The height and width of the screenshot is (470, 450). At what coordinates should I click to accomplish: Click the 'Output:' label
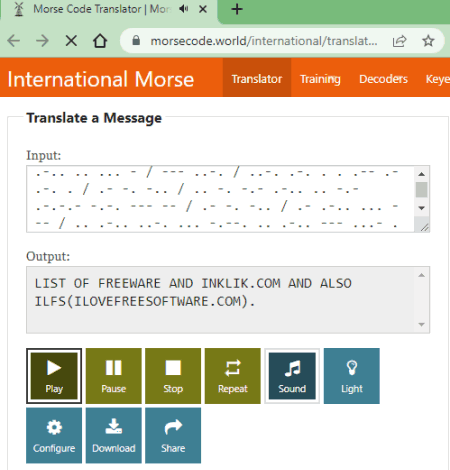(x=48, y=256)
